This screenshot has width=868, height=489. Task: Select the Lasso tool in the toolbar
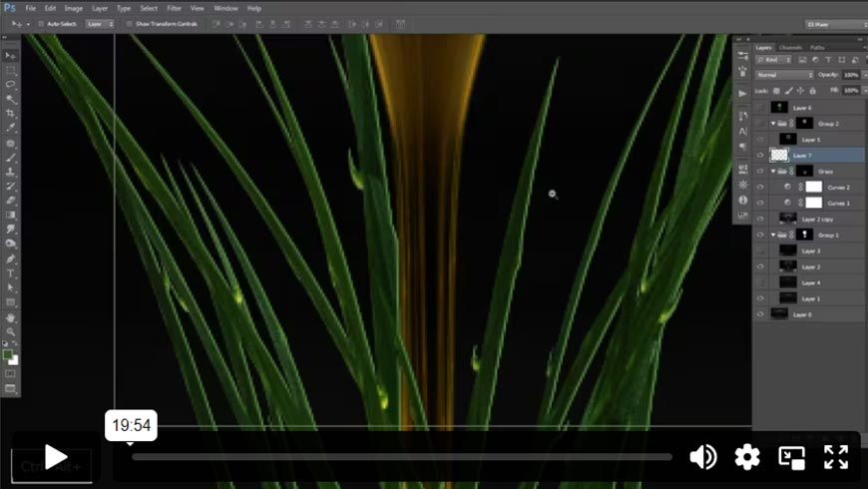point(11,85)
